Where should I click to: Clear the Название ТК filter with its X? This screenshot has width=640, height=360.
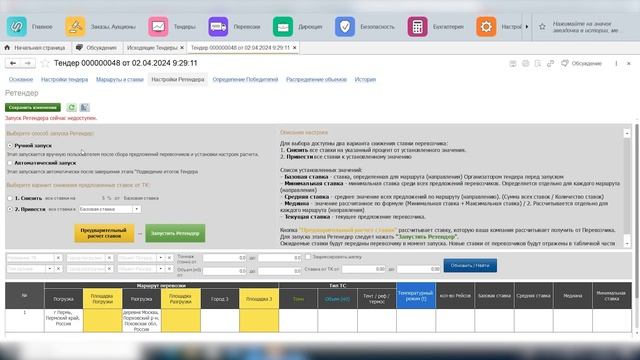coord(58,258)
